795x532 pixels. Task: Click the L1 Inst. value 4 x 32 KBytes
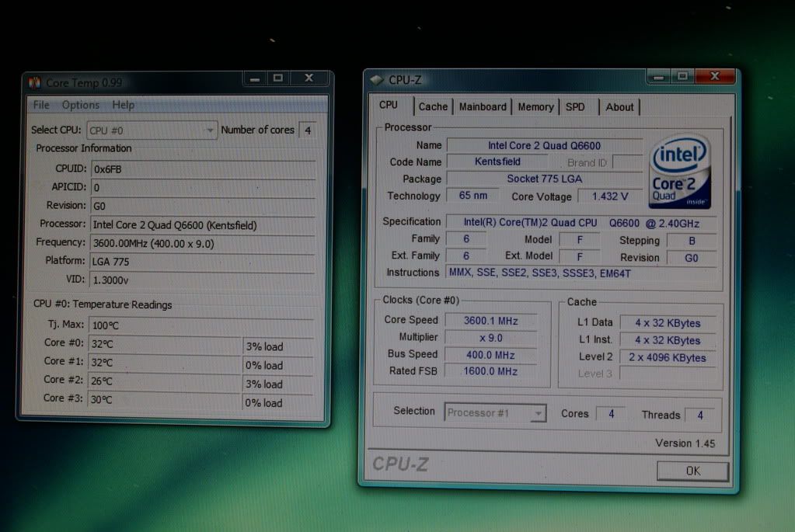click(668, 340)
